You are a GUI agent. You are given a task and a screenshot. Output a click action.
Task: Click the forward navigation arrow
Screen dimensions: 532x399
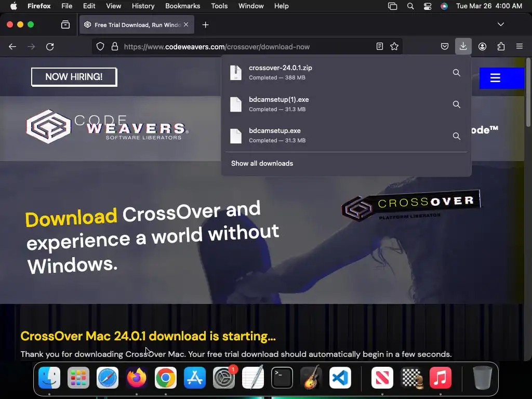click(31, 46)
